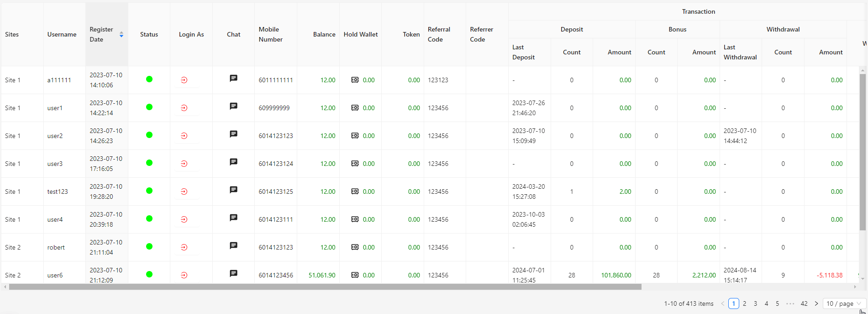Select page 3 in pagination

click(756, 303)
